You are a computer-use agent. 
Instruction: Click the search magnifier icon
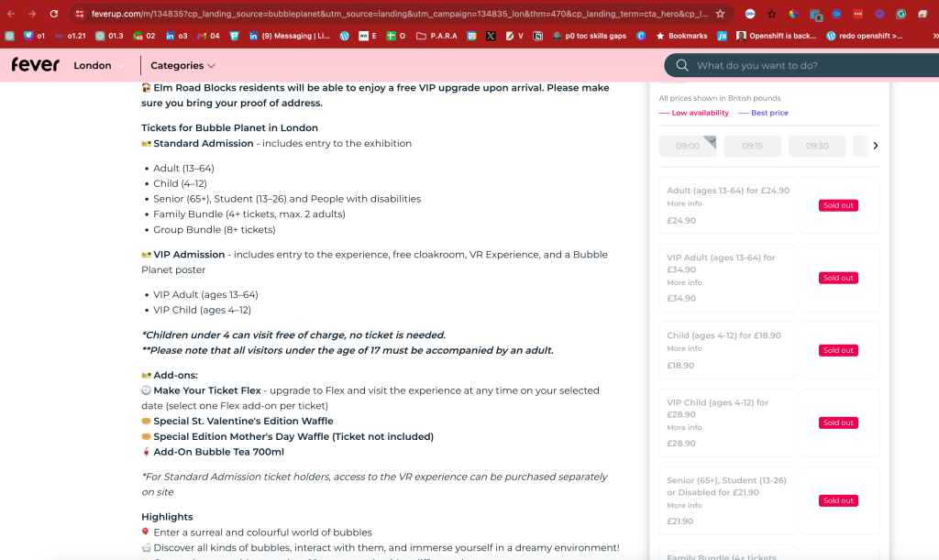[x=682, y=65]
